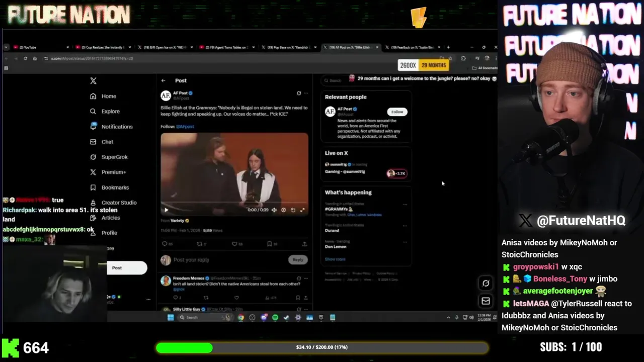Open Premium+ in X sidebar
644x362 pixels.
pos(108,172)
